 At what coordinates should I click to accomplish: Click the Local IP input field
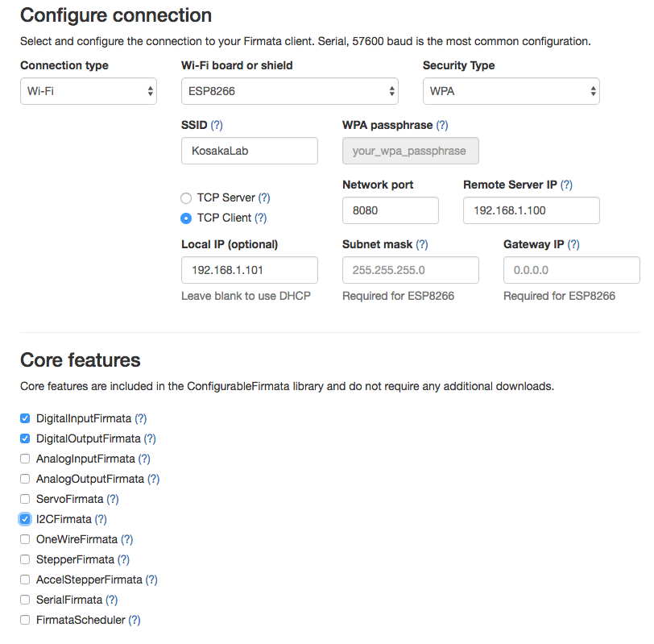pyautogui.click(x=250, y=270)
